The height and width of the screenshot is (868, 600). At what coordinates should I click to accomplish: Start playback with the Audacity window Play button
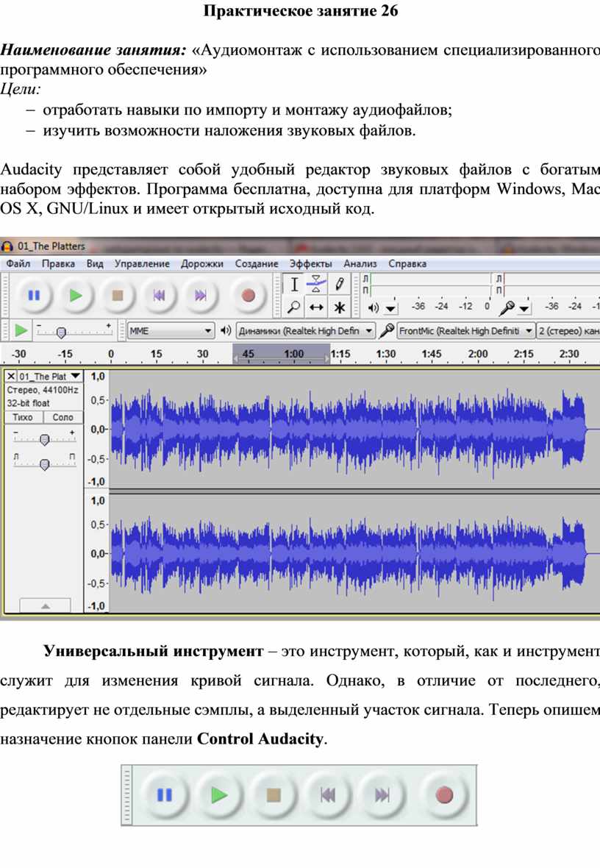point(75,296)
